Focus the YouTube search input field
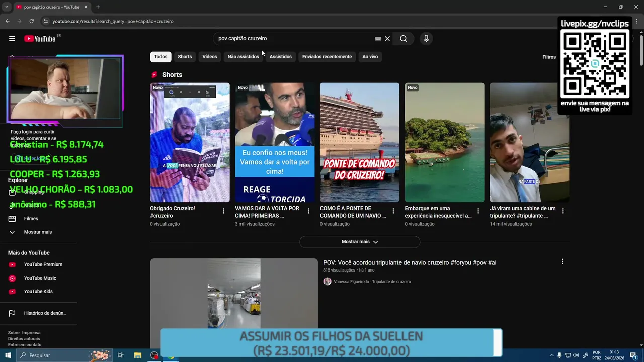The width and height of the screenshot is (644, 362). tap(294, 39)
